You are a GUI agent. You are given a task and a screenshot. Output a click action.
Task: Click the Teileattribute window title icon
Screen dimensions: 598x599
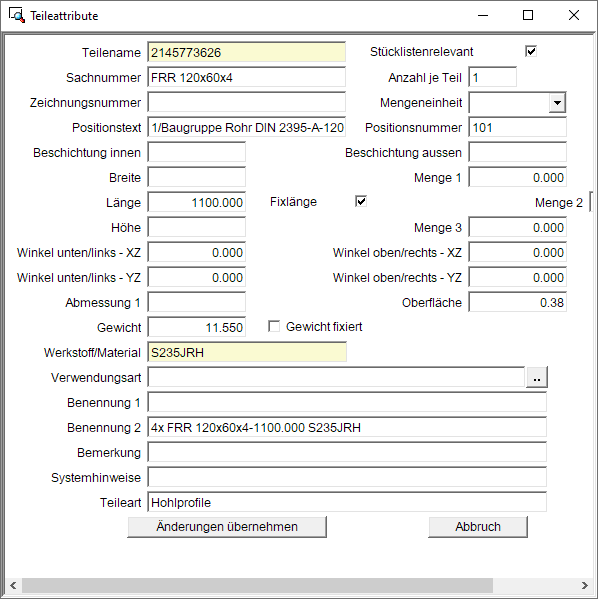pyautogui.click(x=17, y=15)
